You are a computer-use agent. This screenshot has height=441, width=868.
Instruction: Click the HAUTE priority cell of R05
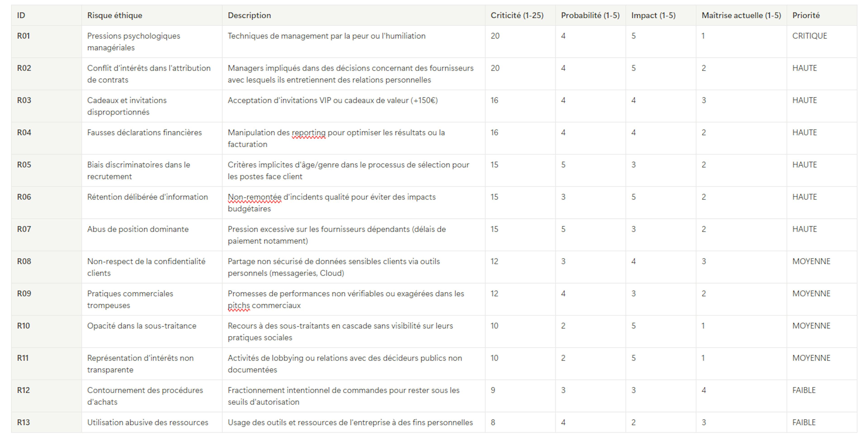pyautogui.click(x=822, y=170)
